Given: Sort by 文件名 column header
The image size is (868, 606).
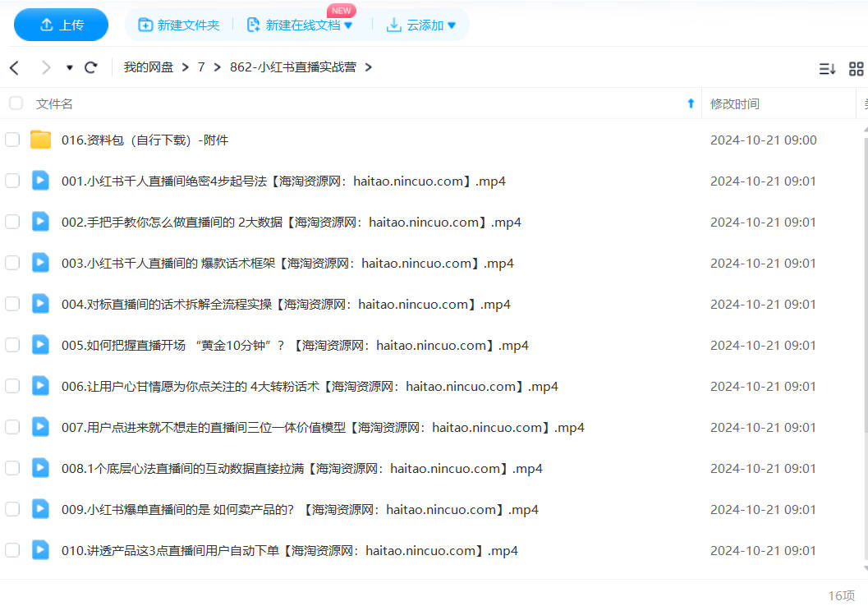Looking at the screenshot, I should click(54, 103).
